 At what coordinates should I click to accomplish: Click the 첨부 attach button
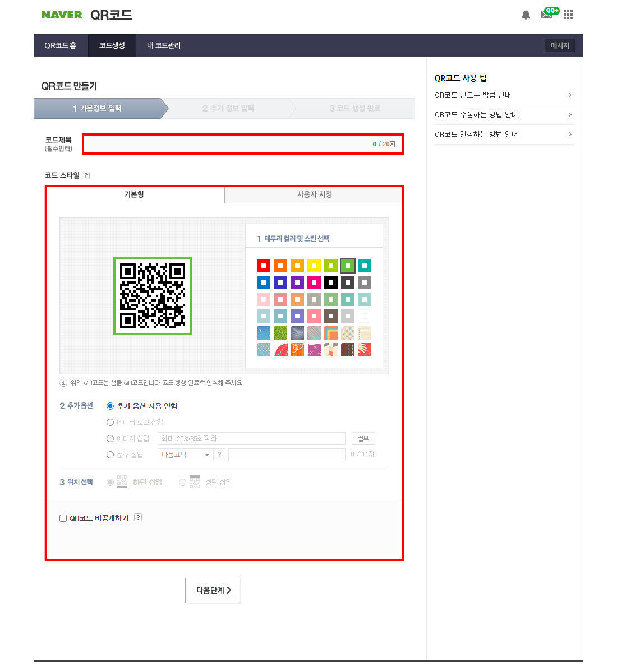(363, 438)
